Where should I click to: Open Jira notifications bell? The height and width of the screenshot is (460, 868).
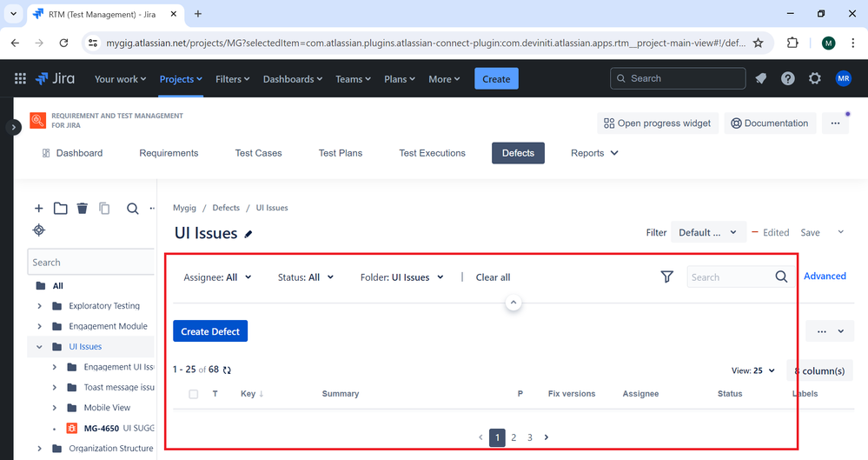(761, 79)
